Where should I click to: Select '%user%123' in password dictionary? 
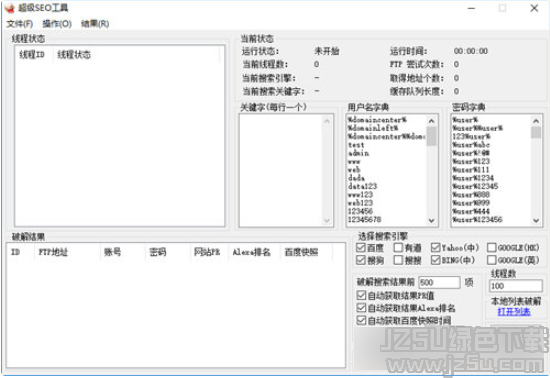pos(471,161)
